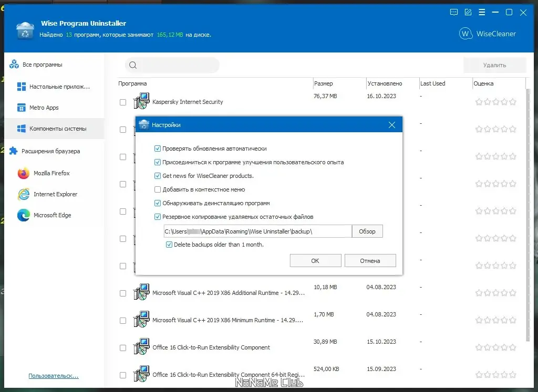
Task: Click the Удалить button
Action: [494, 65]
